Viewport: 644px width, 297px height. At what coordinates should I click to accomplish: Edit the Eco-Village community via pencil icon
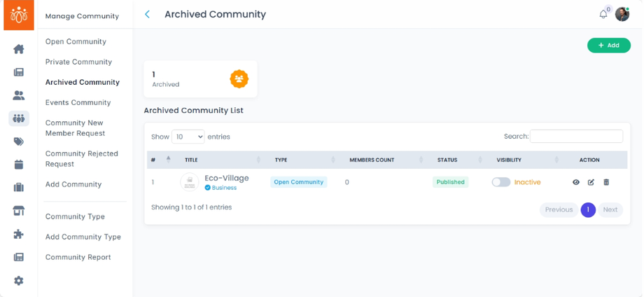591,182
